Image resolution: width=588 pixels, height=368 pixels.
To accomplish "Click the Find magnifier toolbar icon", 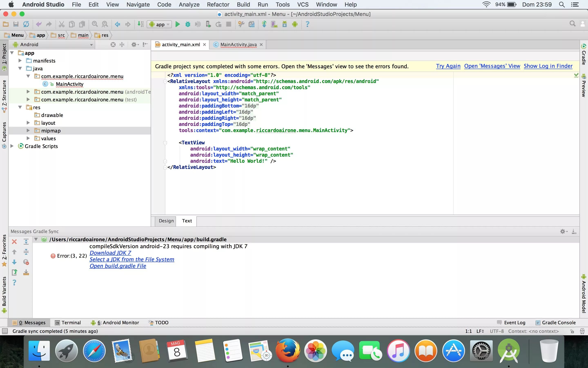I will click(95, 24).
